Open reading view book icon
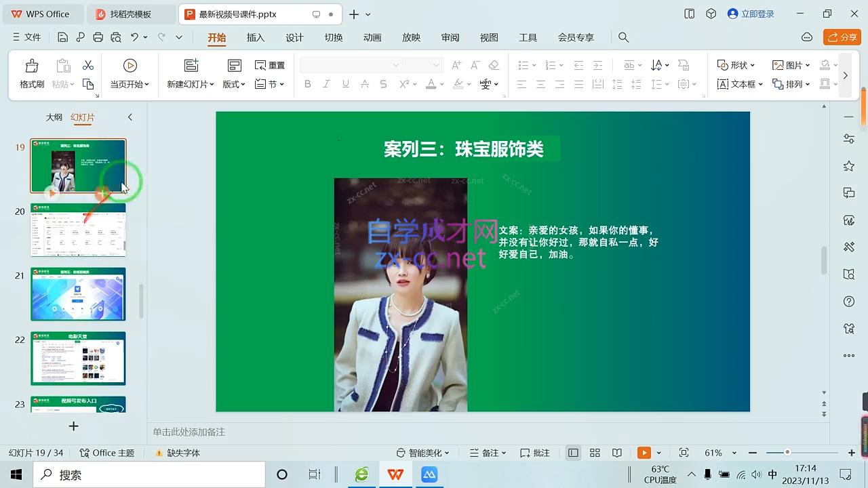This screenshot has height=488, width=868. [617, 453]
